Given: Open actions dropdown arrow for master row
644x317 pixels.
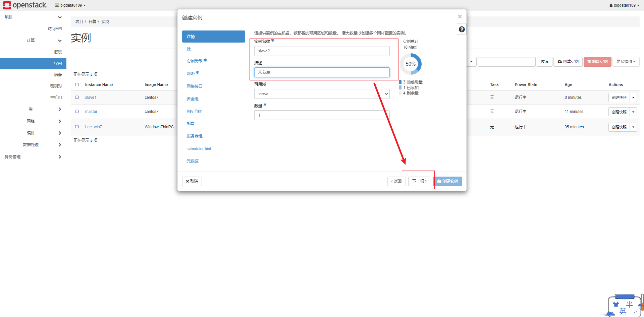Looking at the screenshot, I should tap(633, 112).
